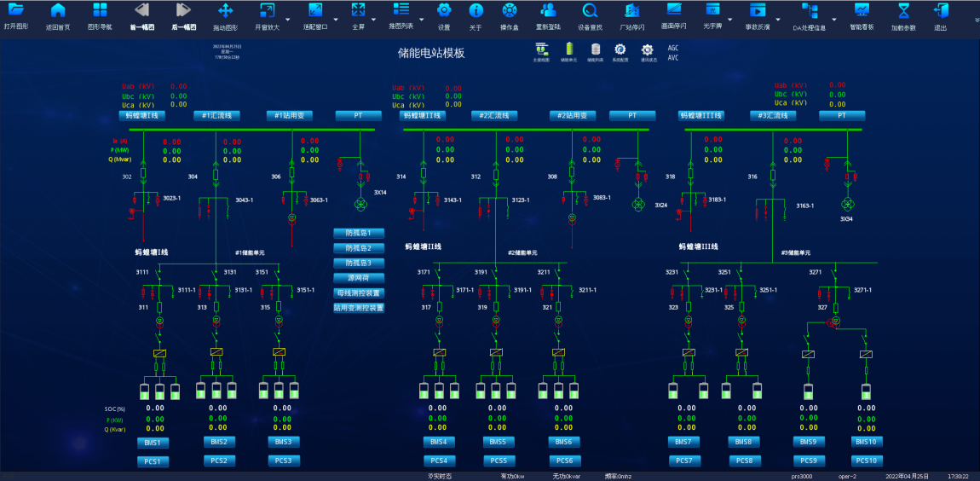Screen dimensions: 980x481
Task: Click the 打开图形 open graphic icon
Action: [15, 11]
